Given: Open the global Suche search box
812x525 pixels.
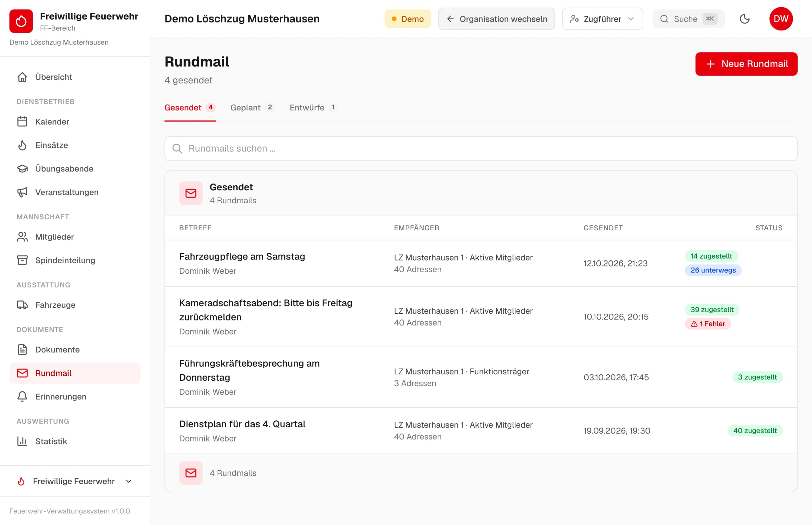Looking at the screenshot, I should coord(688,19).
